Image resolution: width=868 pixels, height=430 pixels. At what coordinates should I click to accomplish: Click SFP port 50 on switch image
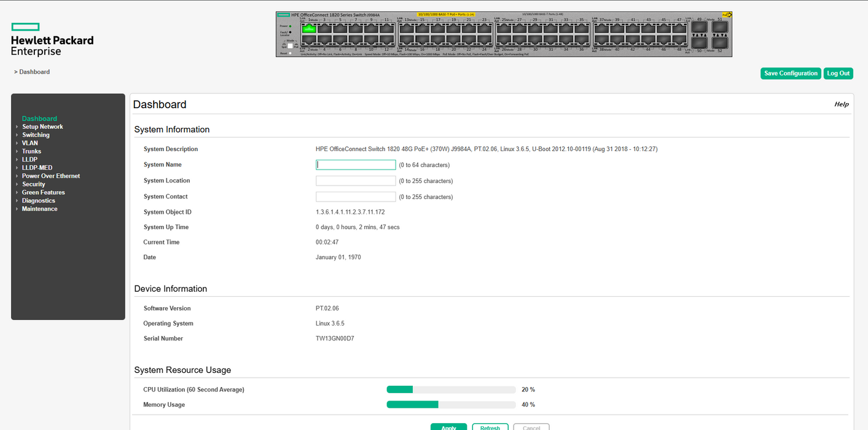[700, 43]
